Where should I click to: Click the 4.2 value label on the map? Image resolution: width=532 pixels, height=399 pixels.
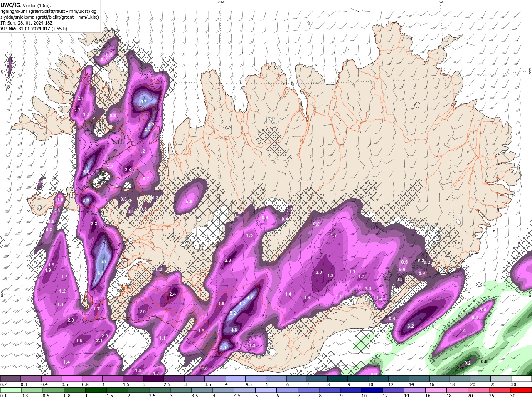[147, 130]
